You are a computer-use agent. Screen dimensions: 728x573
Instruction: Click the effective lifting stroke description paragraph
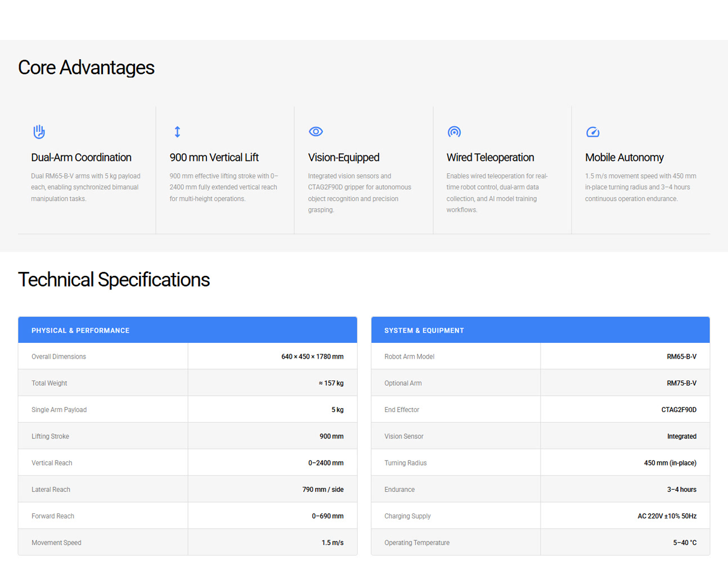coord(224,187)
